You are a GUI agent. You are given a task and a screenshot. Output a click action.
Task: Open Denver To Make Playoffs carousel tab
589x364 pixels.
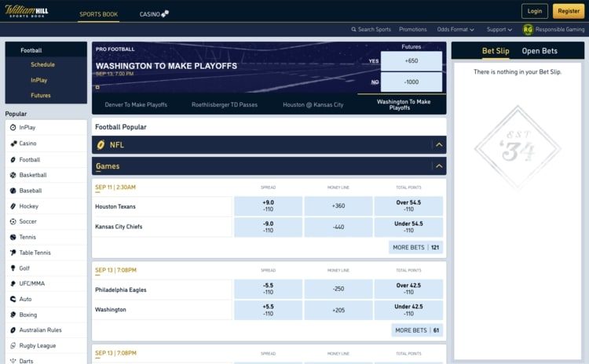pos(136,104)
